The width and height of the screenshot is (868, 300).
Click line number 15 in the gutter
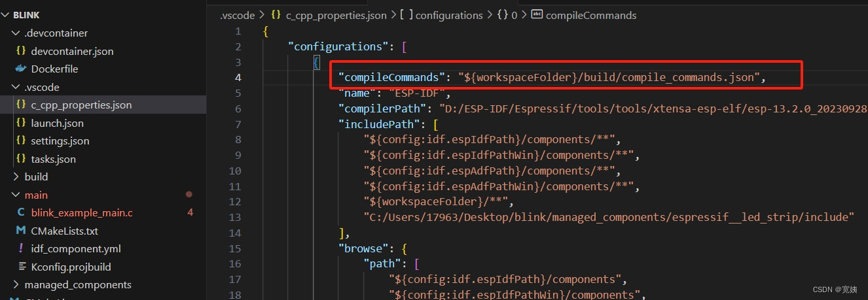click(235, 248)
